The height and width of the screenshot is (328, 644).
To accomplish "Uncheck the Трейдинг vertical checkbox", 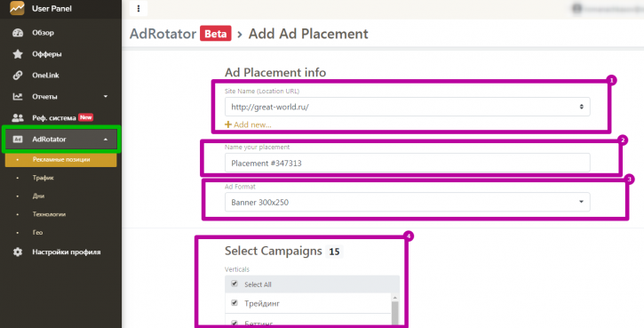I will pyautogui.click(x=235, y=303).
